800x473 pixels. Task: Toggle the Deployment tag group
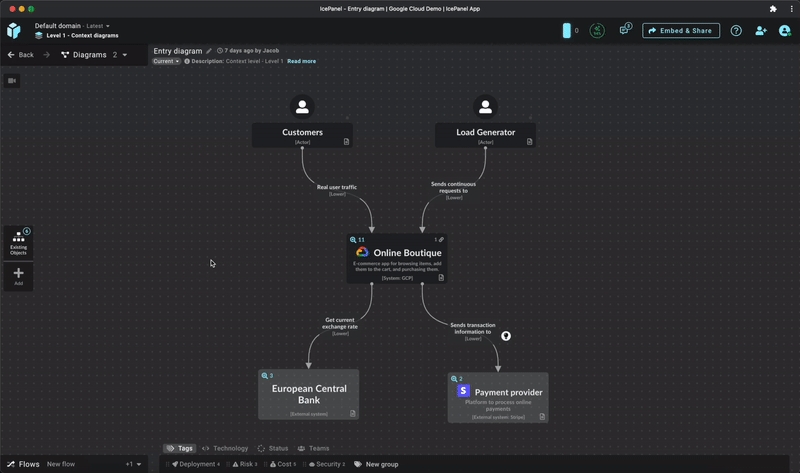pos(196,464)
